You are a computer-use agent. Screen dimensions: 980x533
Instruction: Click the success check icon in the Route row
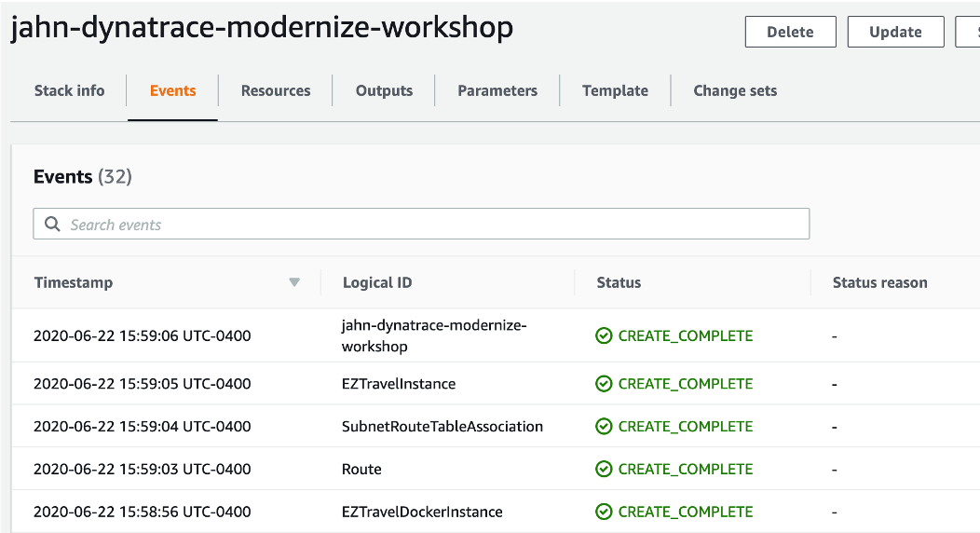tap(604, 469)
